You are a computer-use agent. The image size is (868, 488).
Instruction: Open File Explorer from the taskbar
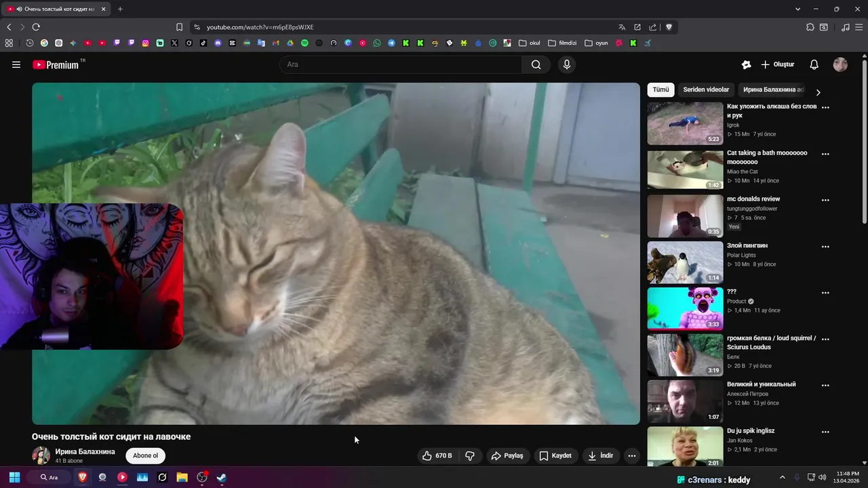click(x=182, y=477)
